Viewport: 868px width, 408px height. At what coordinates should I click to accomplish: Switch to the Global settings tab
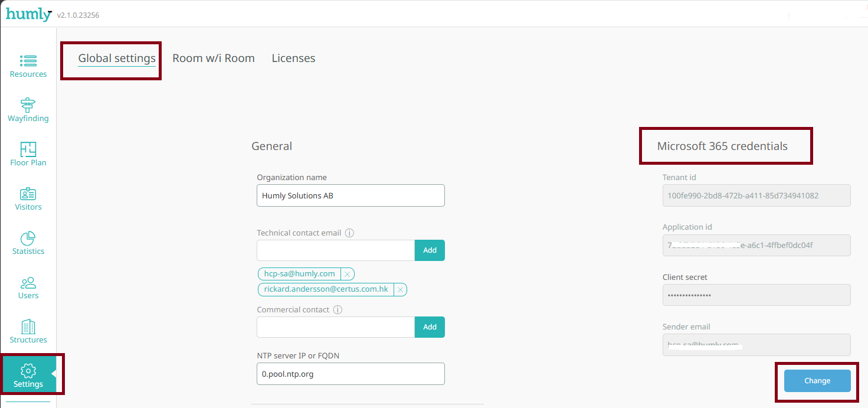tap(117, 58)
